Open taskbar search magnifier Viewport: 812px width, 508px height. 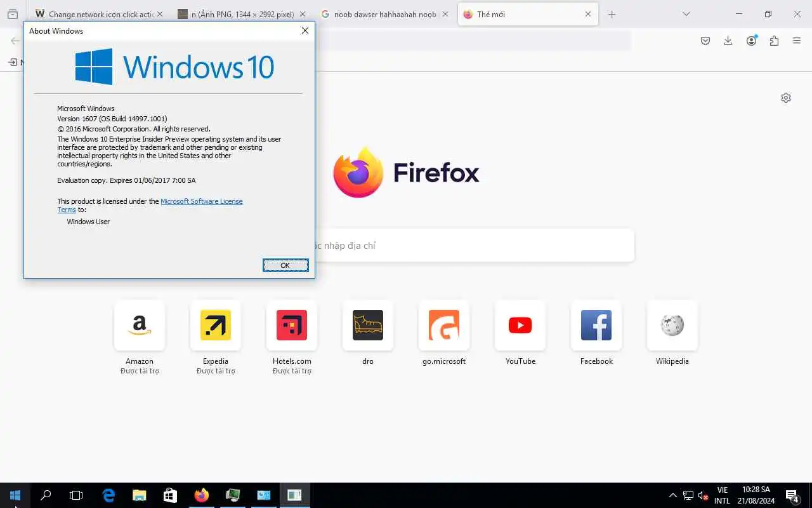pyautogui.click(x=46, y=495)
